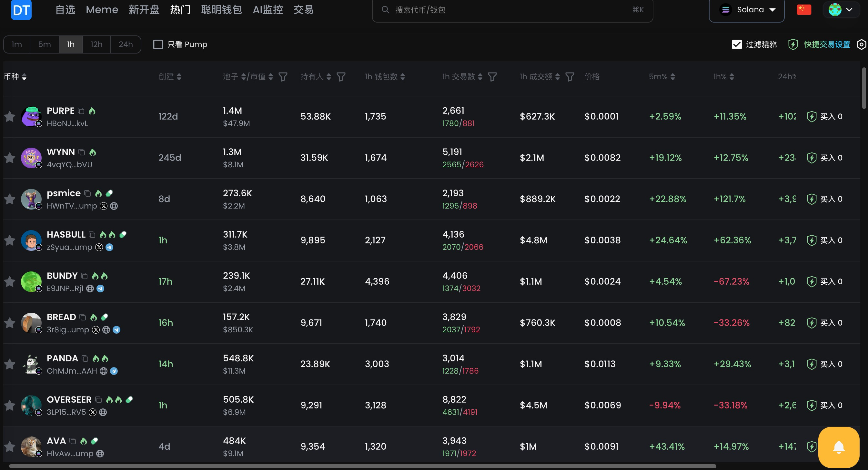
Task: Sort by the 创建 column arrows
Action: [179, 77]
